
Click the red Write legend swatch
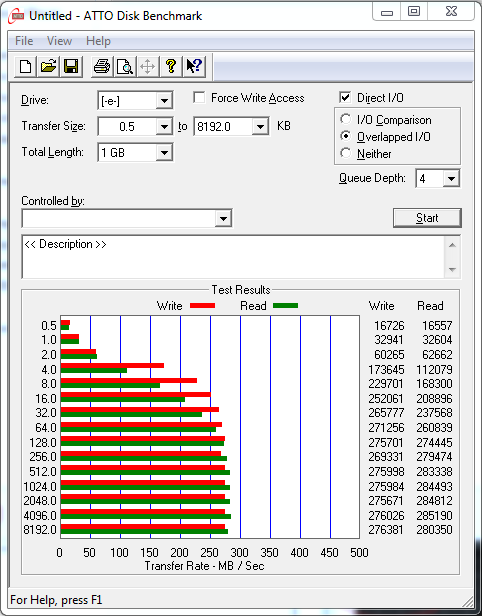(202, 306)
